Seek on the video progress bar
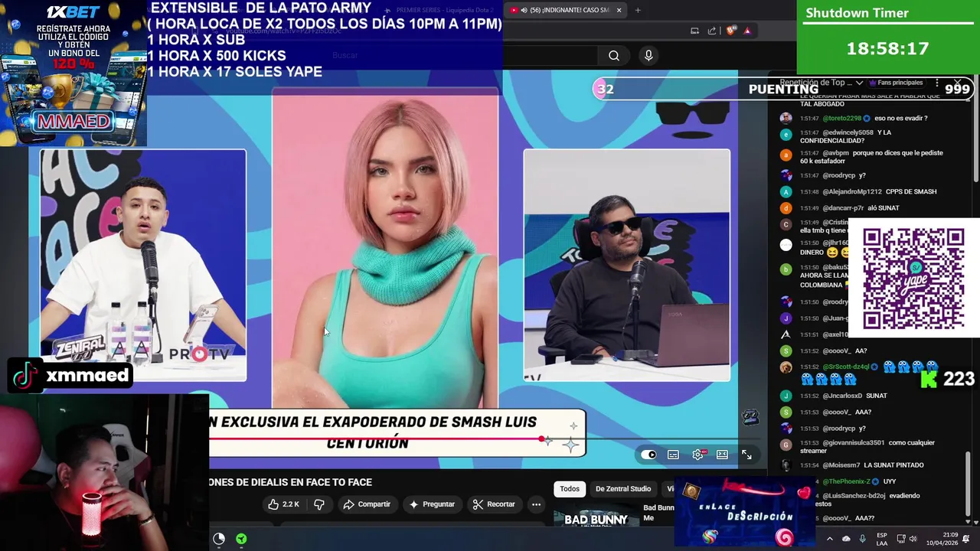Screen dimensions: 980x551 (x=484, y=439)
